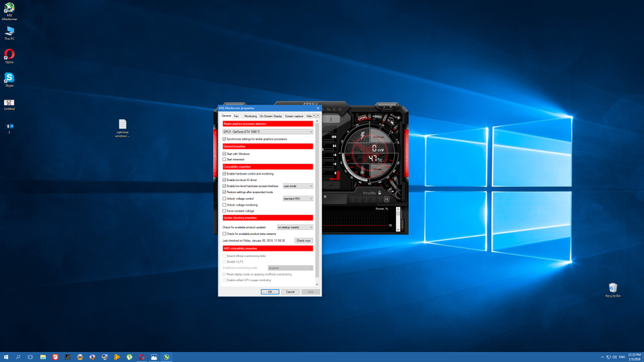Screen dimensions: 644x362
Task: Enable the Start minimized option
Action: point(225,160)
